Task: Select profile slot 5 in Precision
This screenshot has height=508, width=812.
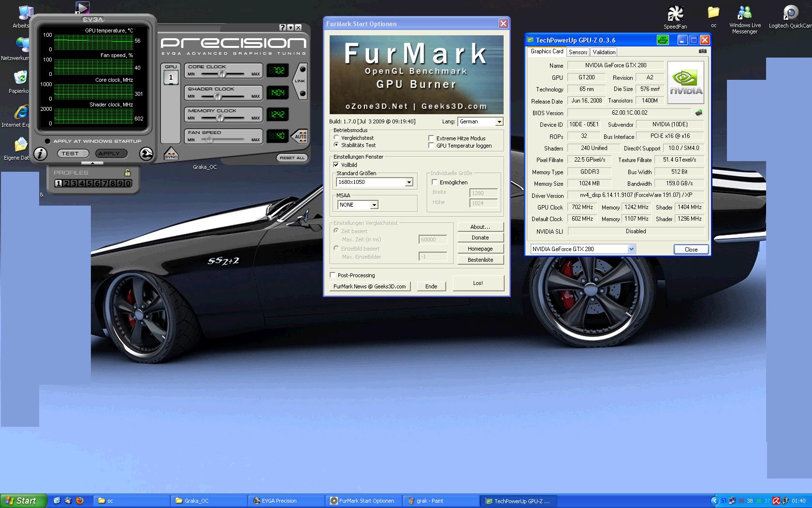Action: (x=89, y=183)
